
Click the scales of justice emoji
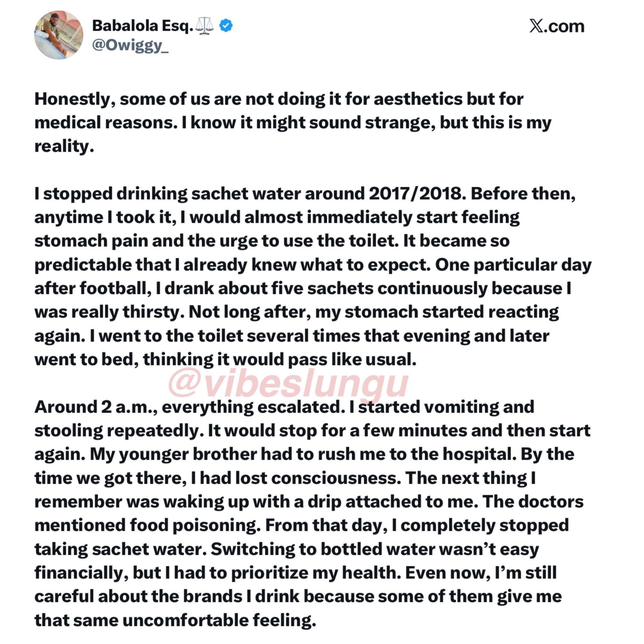coord(204,26)
